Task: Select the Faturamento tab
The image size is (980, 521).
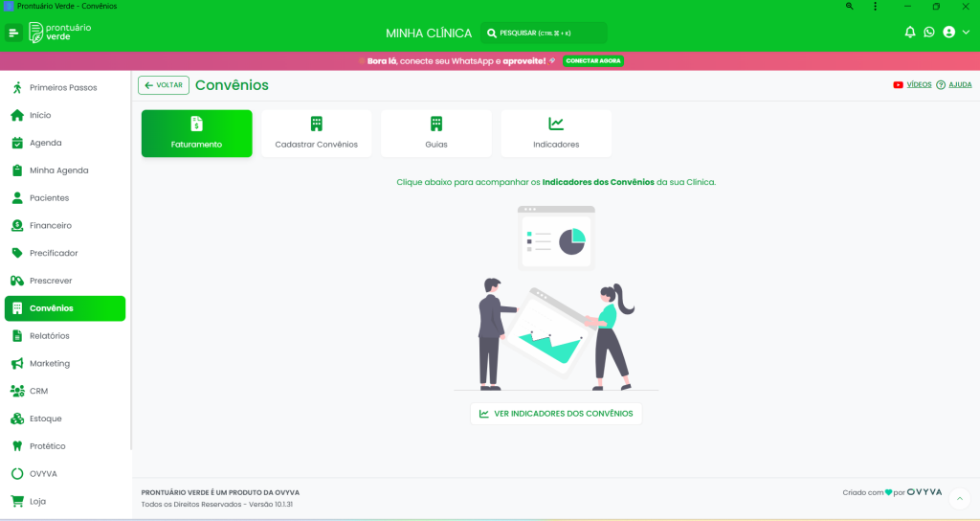Action: coord(197,133)
